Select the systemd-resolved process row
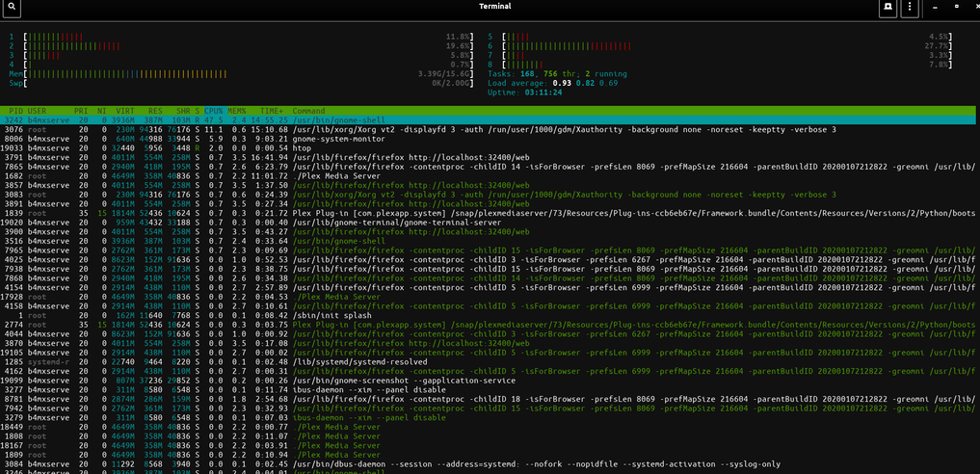The image size is (980, 474). pyautogui.click(x=490, y=361)
